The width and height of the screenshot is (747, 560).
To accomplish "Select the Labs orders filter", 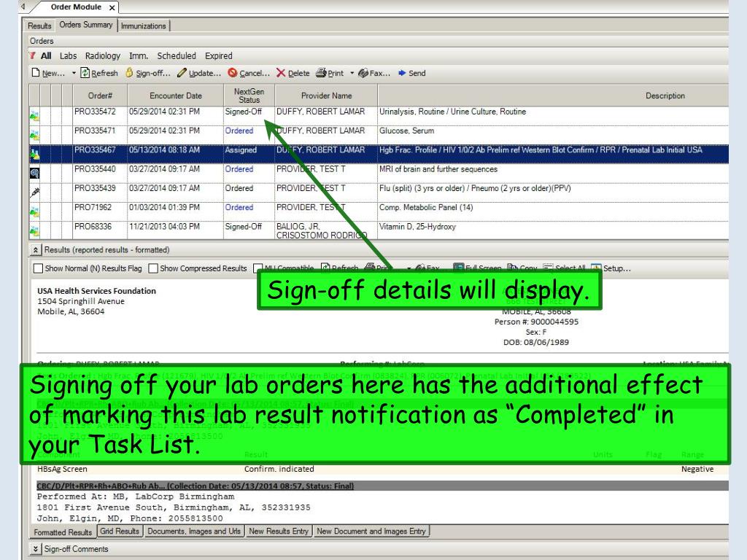I will (x=68, y=55).
